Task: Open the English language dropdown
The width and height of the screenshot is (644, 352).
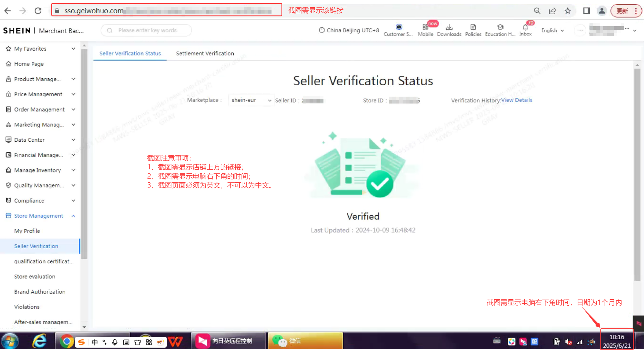Action: tap(552, 31)
